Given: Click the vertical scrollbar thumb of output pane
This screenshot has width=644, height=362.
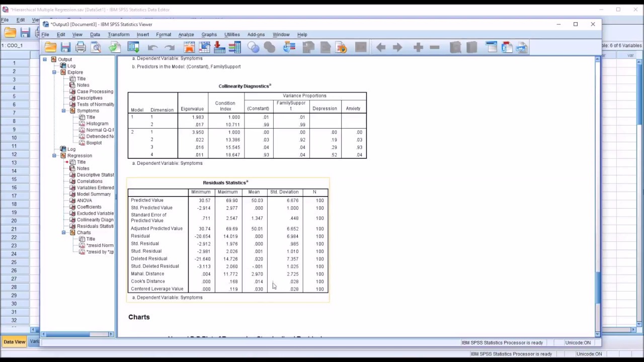Looking at the screenshot, I should [x=598, y=288].
